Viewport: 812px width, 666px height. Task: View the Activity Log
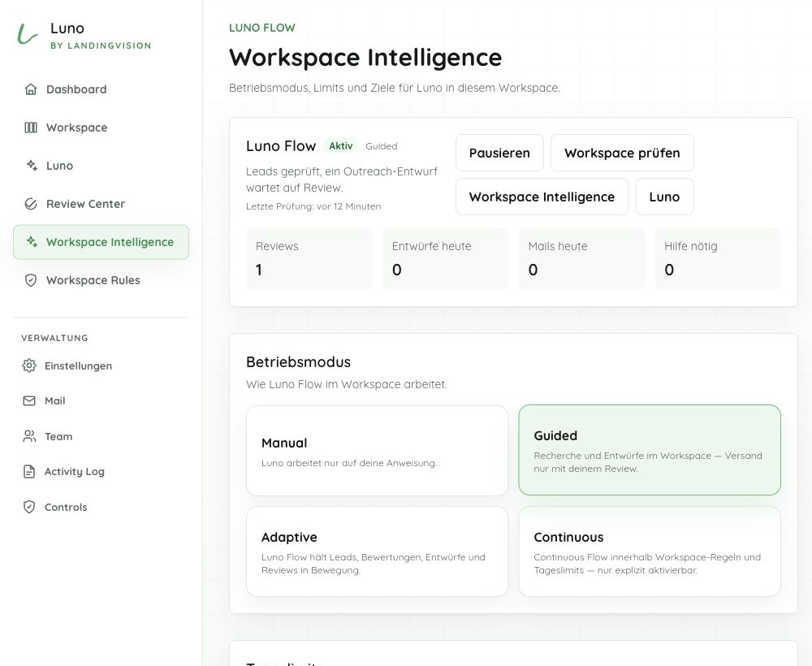[101, 471]
